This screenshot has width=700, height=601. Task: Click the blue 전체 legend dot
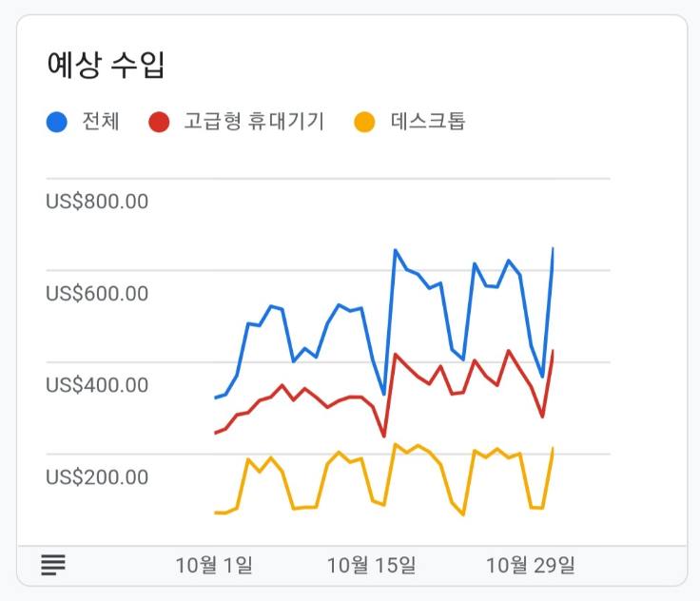(57, 122)
